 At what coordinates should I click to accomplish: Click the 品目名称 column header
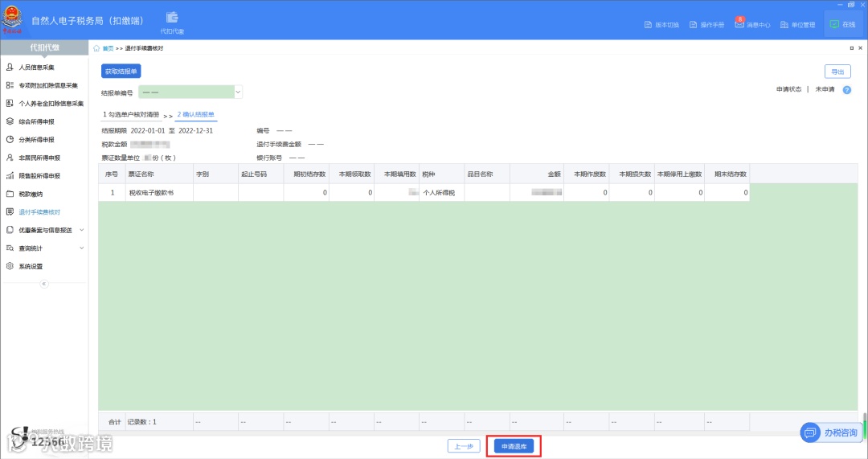487,174
